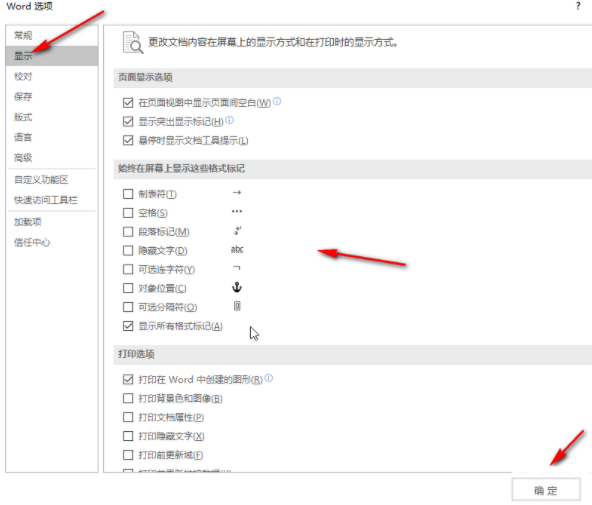Click the info icon beside 打印在 Word 中创建的图形
Screen dimensions: 592x505
[268, 378]
